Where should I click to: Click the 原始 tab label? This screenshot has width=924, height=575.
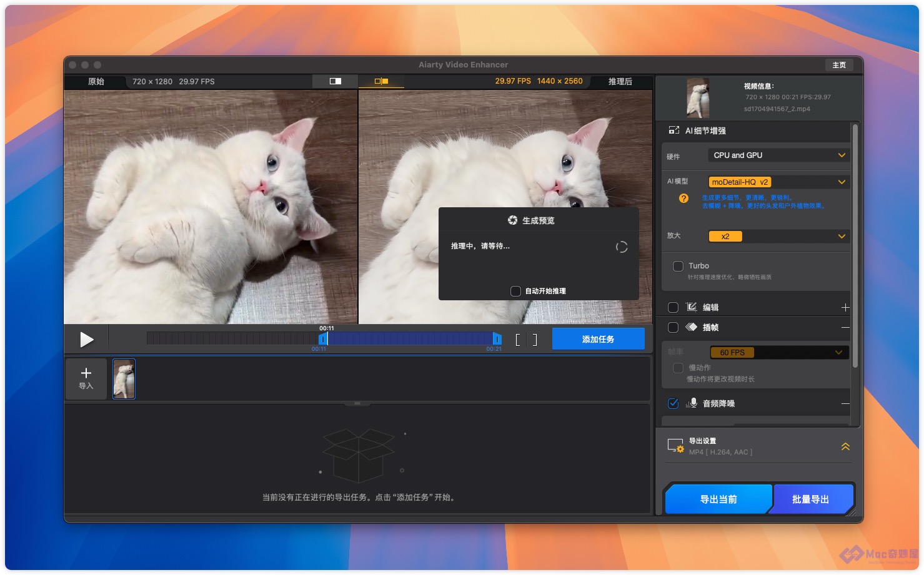coord(96,81)
